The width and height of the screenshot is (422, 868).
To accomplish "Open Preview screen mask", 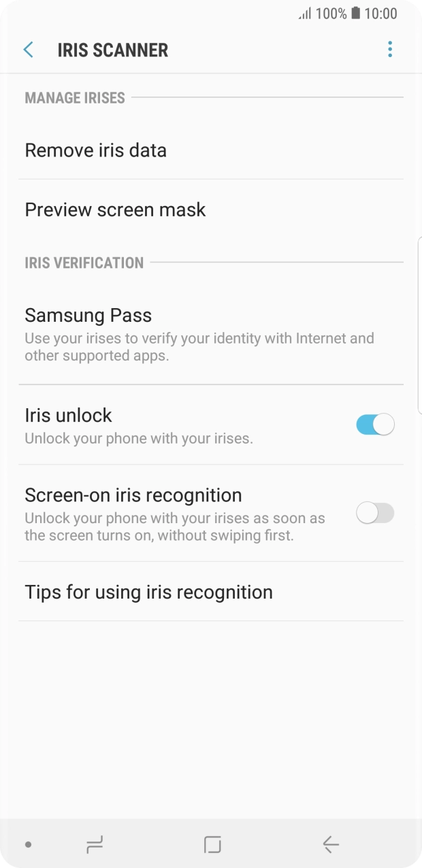I will (211, 210).
